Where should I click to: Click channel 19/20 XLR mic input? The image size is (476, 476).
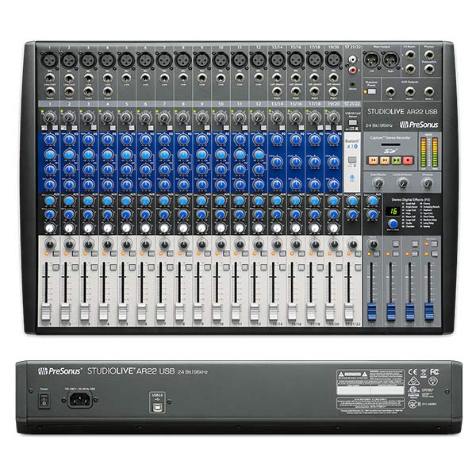point(334,59)
